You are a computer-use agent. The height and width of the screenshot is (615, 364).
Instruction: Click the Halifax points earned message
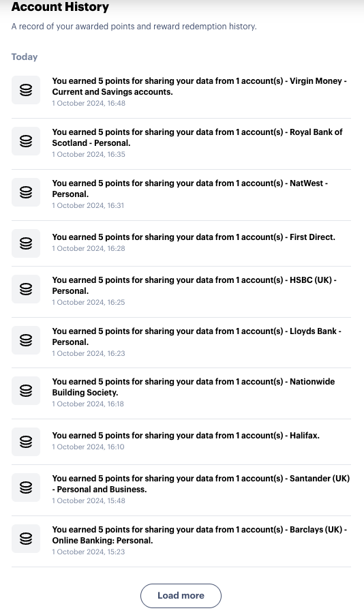tap(186, 436)
